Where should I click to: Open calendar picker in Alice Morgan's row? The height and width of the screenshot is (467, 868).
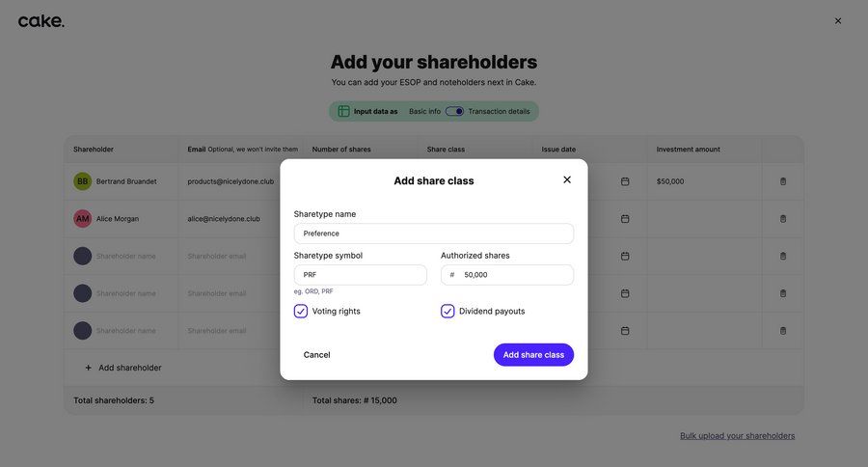625,219
